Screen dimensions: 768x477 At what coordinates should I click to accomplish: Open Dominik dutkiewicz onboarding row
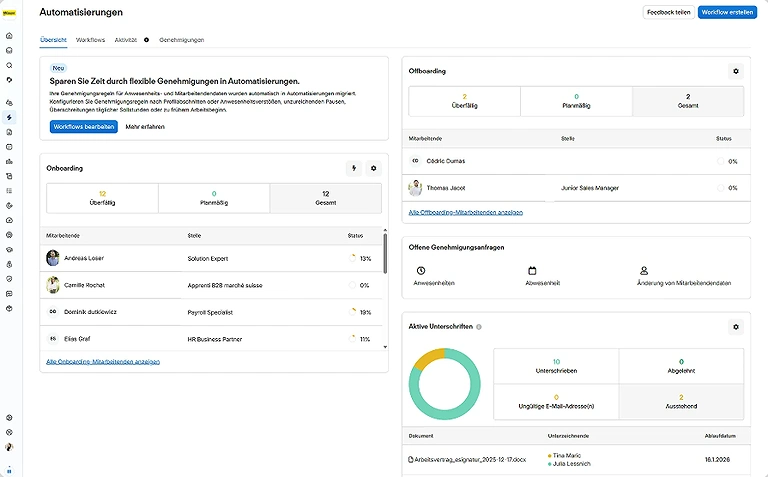211,312
